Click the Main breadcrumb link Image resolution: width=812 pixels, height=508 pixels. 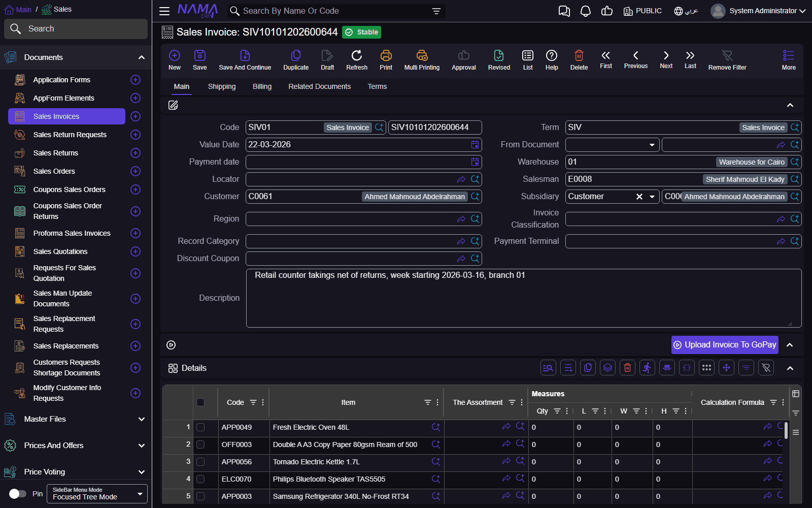tap(18, 9)
